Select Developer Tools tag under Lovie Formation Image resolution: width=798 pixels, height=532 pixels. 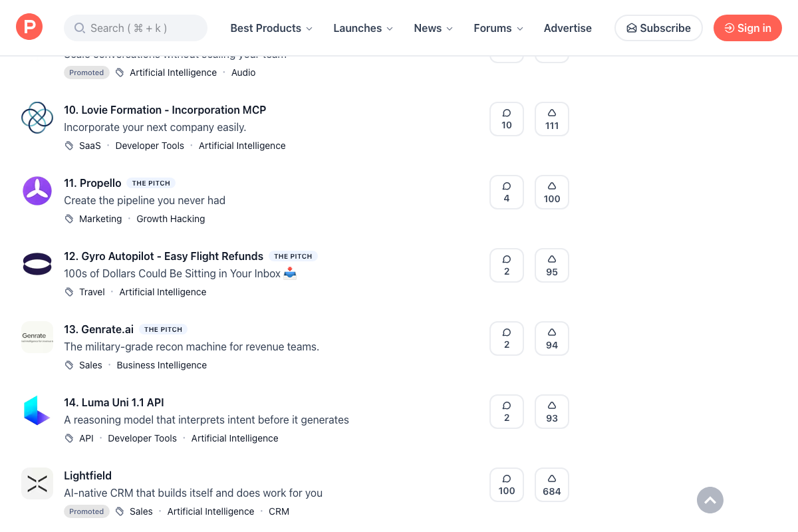[x=150, y=146]
